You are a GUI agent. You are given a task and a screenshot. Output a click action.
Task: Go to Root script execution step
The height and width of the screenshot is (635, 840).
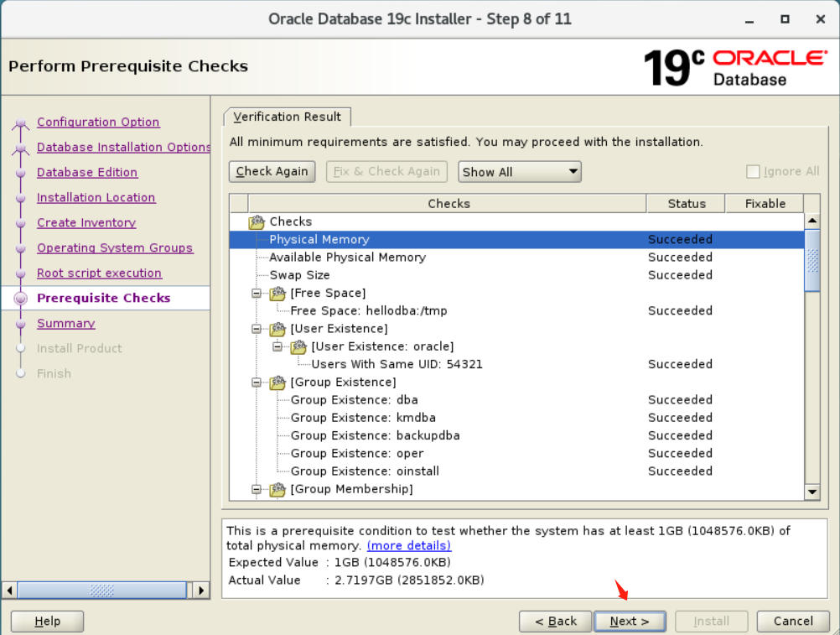[99, 273]
